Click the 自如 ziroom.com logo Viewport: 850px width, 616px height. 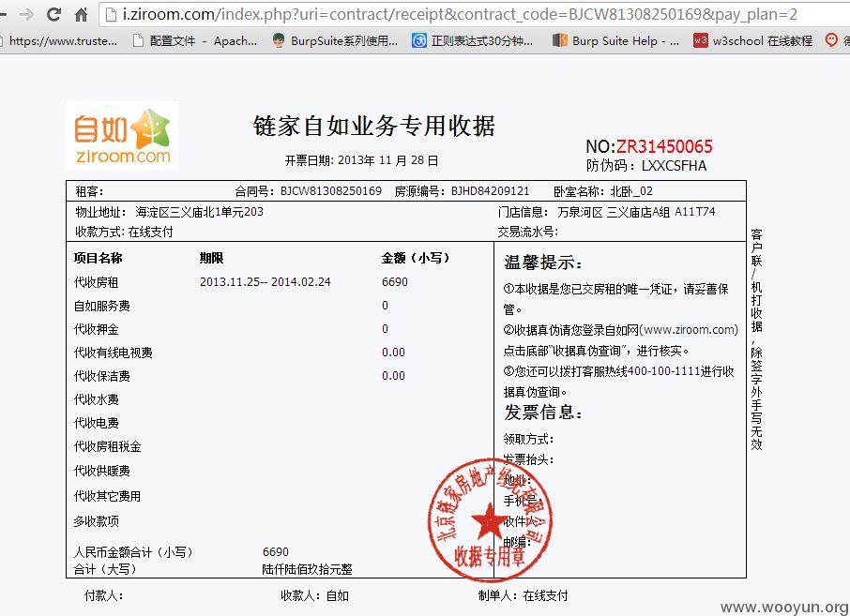click(x=122, y=136)
